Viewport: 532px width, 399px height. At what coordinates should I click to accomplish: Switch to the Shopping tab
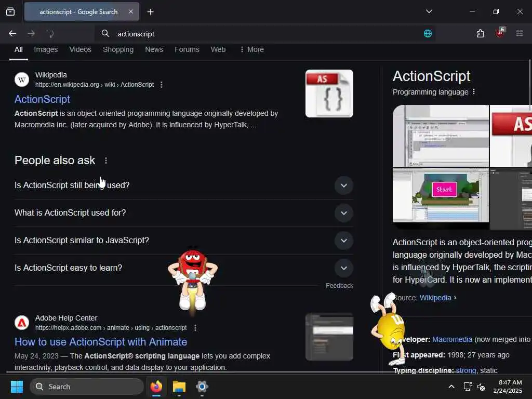click(x=118, y=49)
